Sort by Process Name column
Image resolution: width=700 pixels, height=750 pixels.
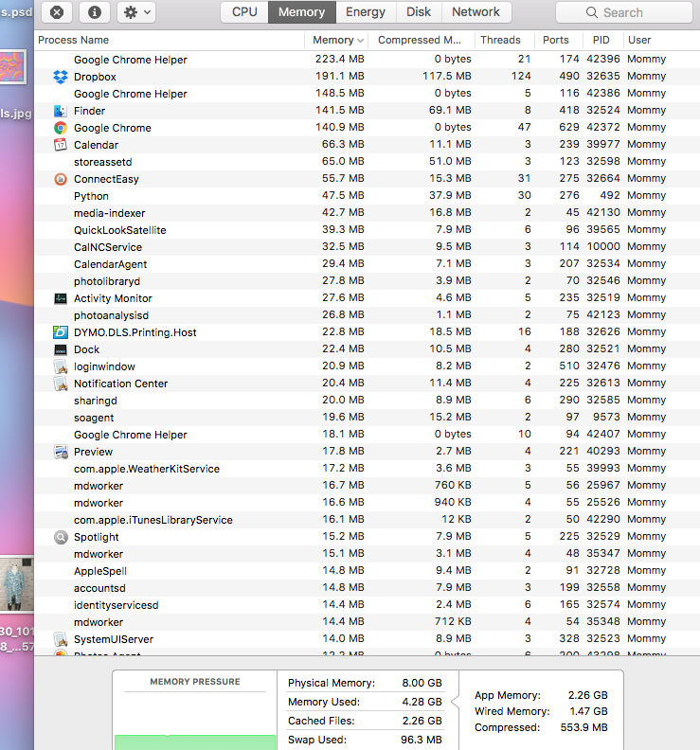(170, 40)
